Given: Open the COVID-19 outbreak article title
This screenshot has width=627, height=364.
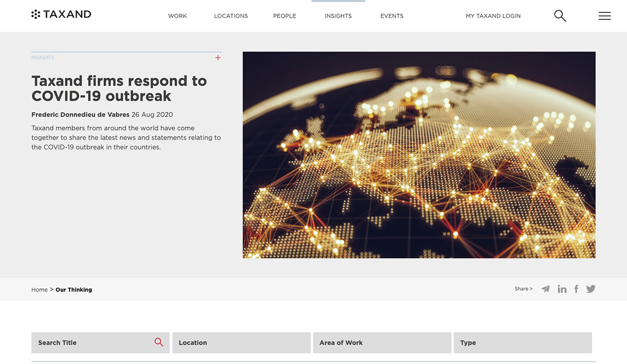Looking at the screenshot, I should coord(119,88).
